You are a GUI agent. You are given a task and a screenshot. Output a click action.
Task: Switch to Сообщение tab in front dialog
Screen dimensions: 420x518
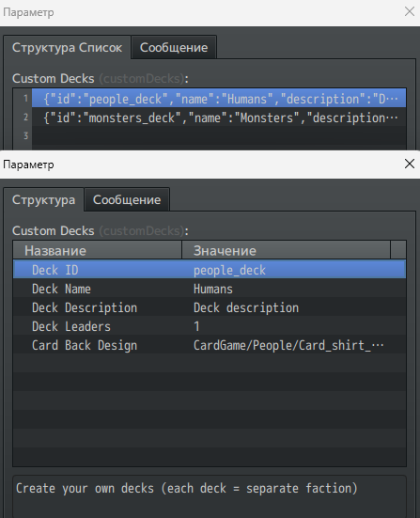[127, 200]
